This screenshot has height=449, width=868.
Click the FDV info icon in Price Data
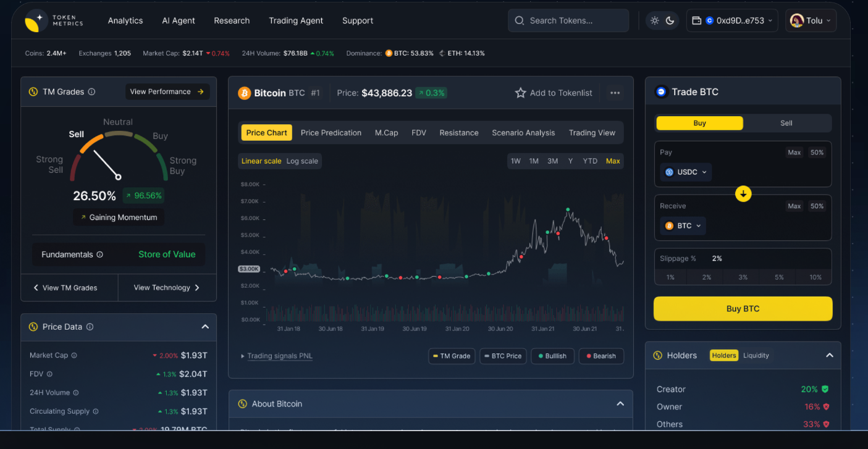pos(49,374)
